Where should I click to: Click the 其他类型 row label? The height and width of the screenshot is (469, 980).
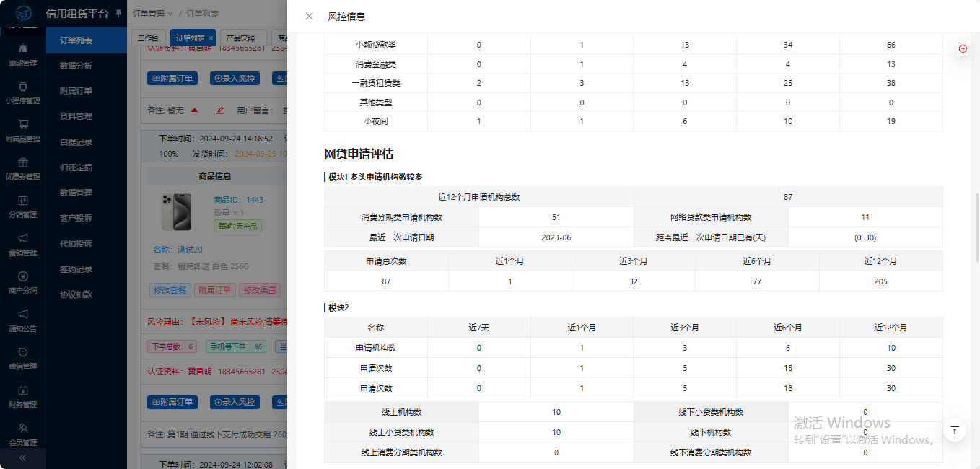tap(376, 102)
